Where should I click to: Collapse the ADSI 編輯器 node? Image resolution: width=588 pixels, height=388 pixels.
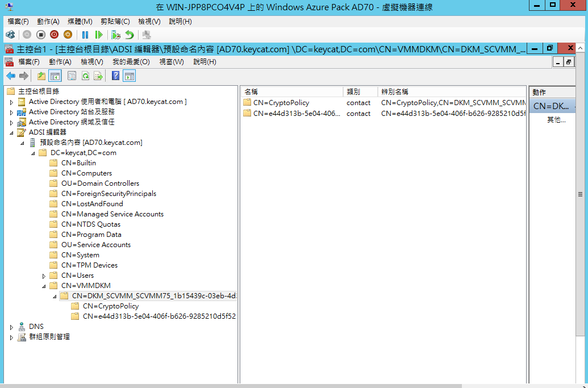11,133
